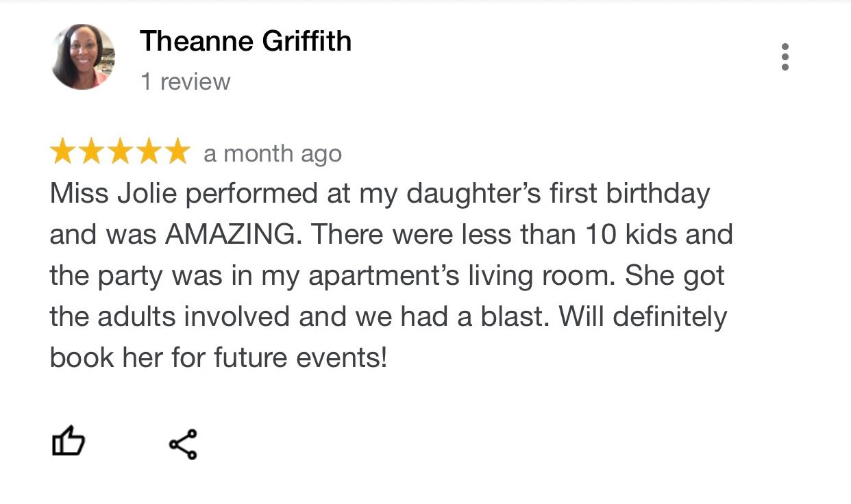
Task: Click the "a month ago" timestamp
Action: 273,154
